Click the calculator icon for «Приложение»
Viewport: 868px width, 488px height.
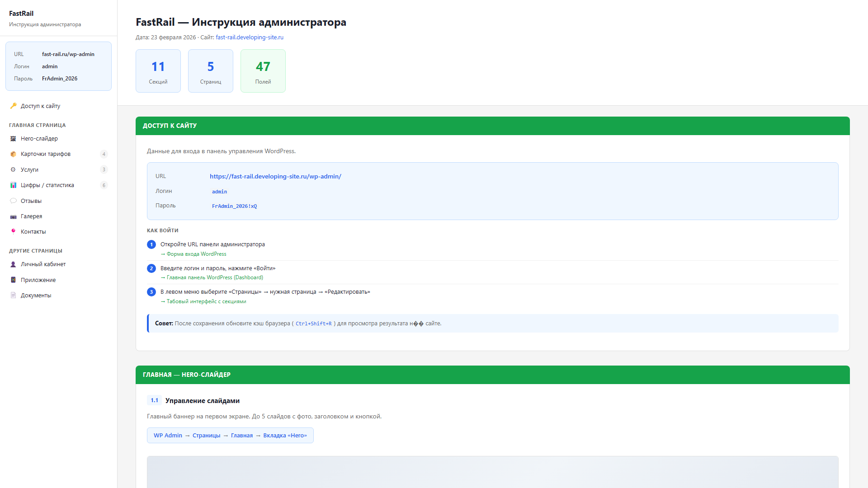pyautogui.click(x=13, y=280)
